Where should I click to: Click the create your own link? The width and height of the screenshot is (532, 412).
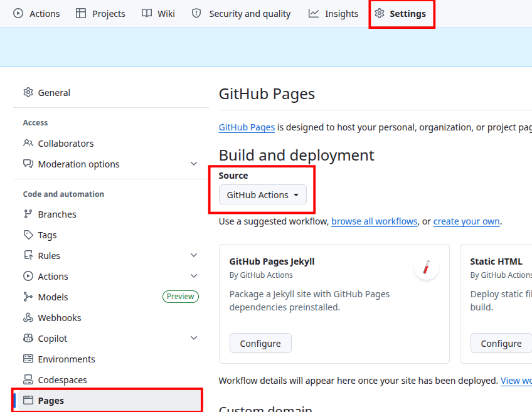click(467, 221)
